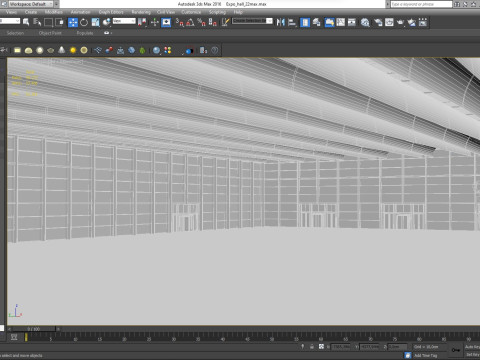Open the Views menu
This screenshot has height=360, width=480.
pos(11,12)
